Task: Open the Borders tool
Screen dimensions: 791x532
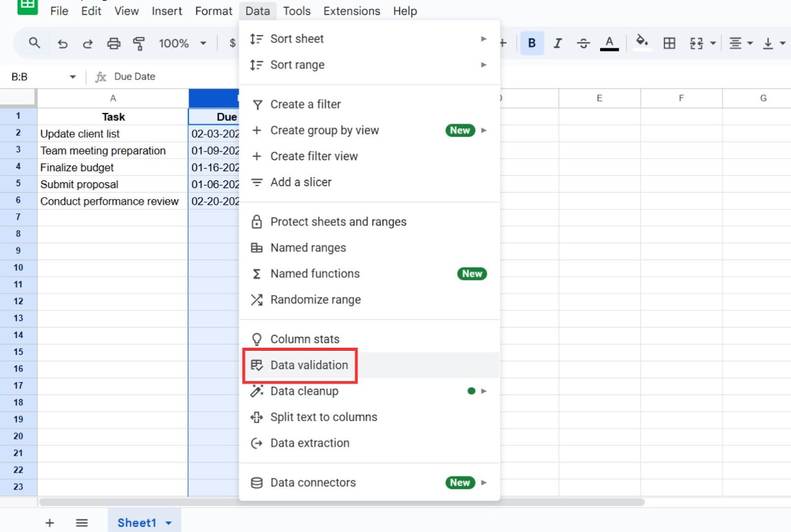Action: point(669,43)
